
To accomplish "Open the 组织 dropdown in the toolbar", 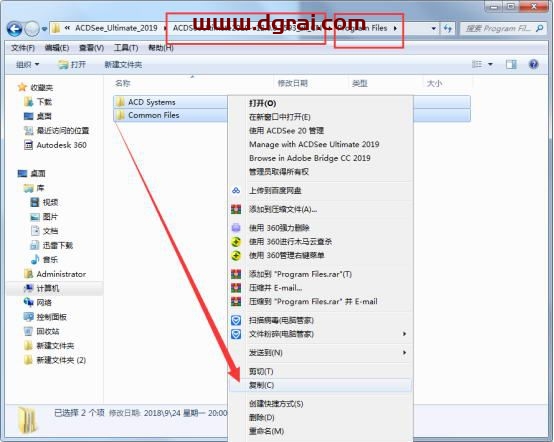I will tap(28, 65).
